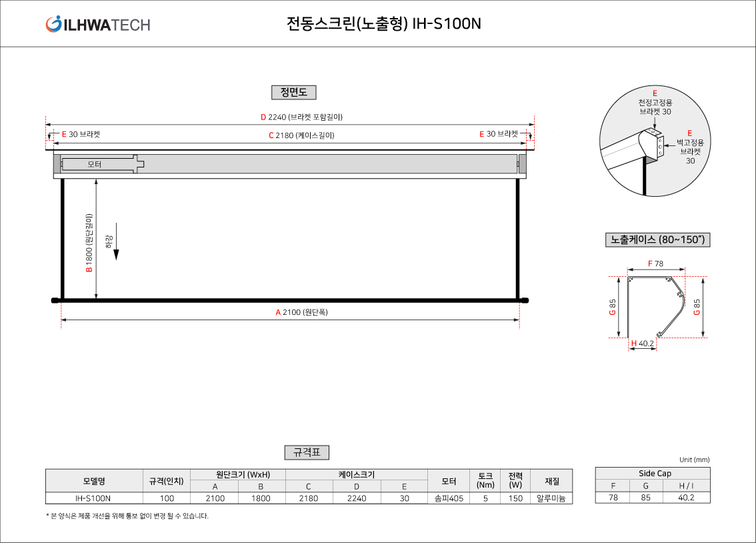
Task: Select the 정면도 section label
Action: [293, 93]
